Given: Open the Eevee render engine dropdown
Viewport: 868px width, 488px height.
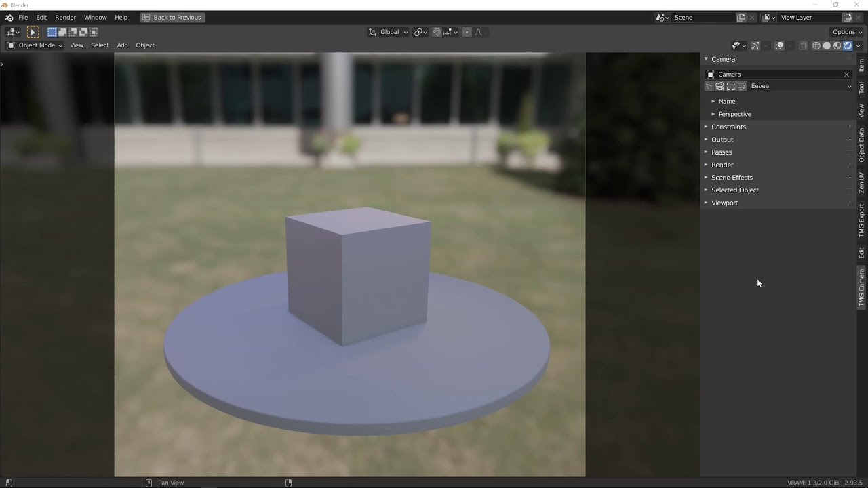Looking at the screenshot, I should [800, 86].
